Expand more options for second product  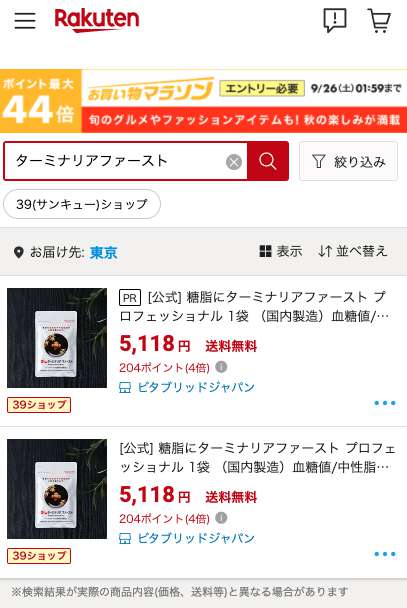point(385,554)
